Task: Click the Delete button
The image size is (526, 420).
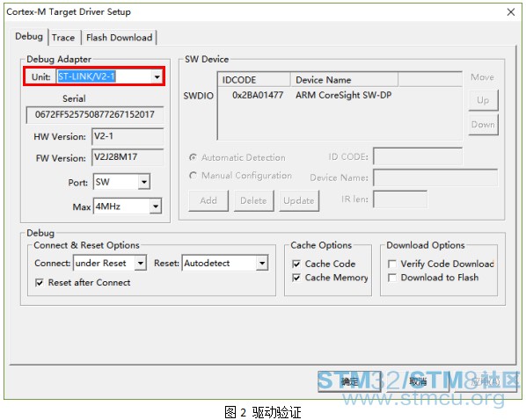Action: [253, 200]
